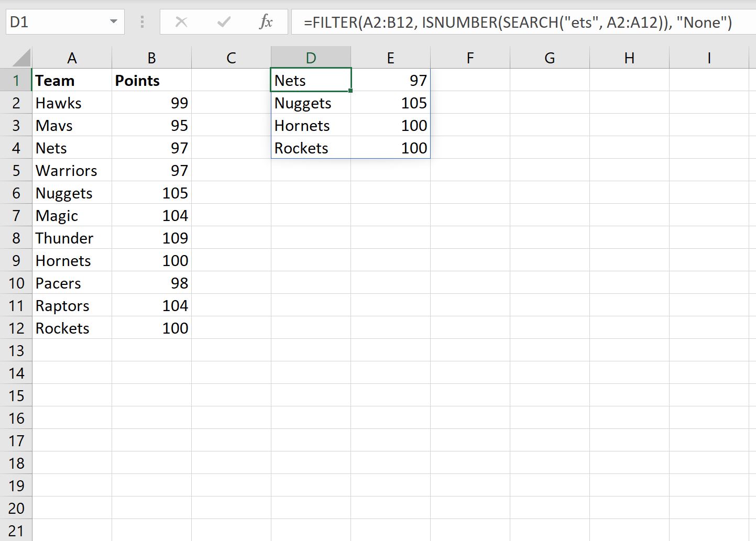Select column D header
The image size is (756, 541).
click(311, 57)
